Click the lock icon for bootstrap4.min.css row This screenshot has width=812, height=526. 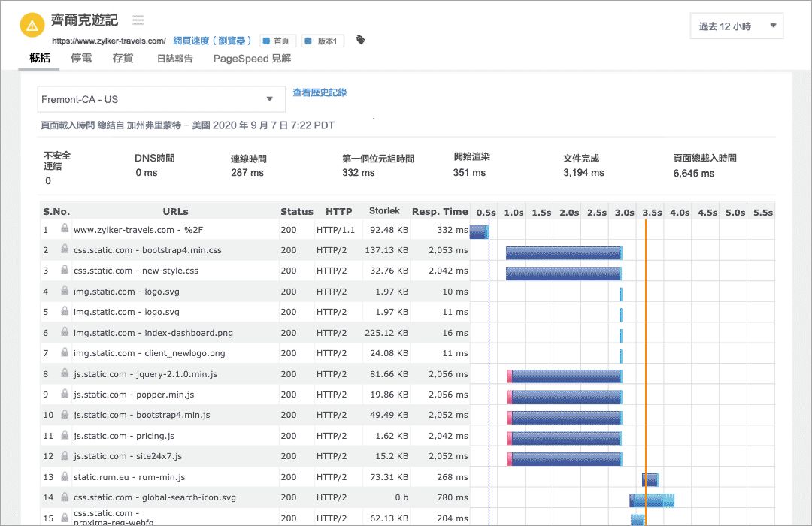[x=65, y=249]
